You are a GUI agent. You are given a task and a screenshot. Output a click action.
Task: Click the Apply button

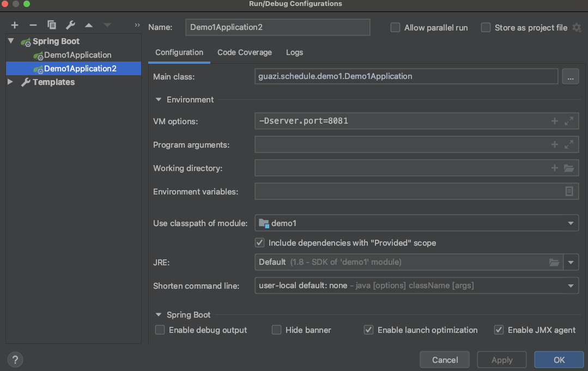pyautogui.click(x=501, y=360)
